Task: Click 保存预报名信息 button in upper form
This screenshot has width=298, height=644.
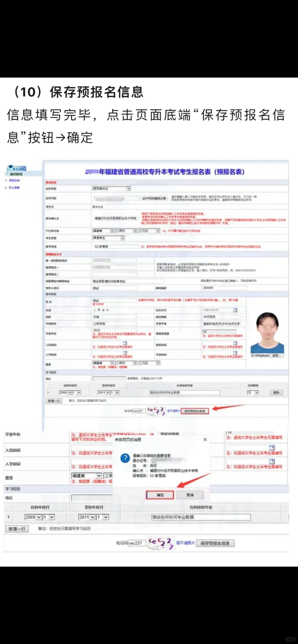Action: pyautogui.click(x=195, y=411)
